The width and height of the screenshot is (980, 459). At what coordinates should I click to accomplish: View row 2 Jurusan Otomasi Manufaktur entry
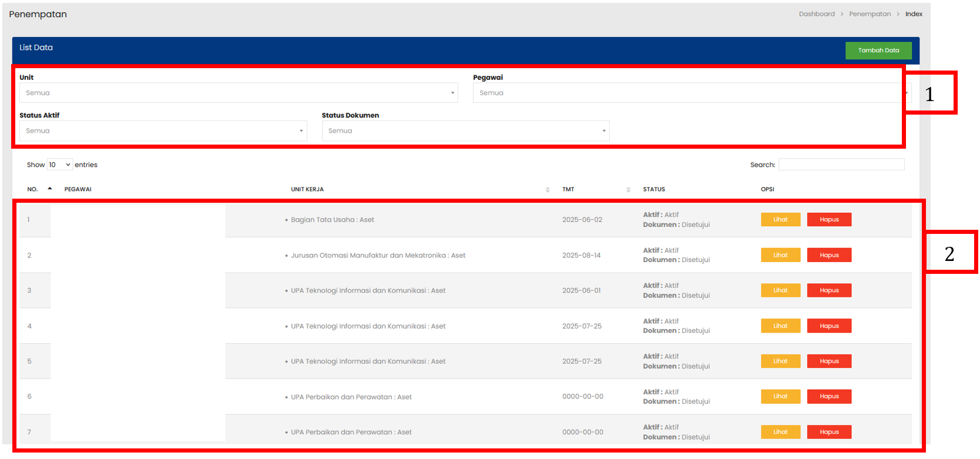click(780, 255)
